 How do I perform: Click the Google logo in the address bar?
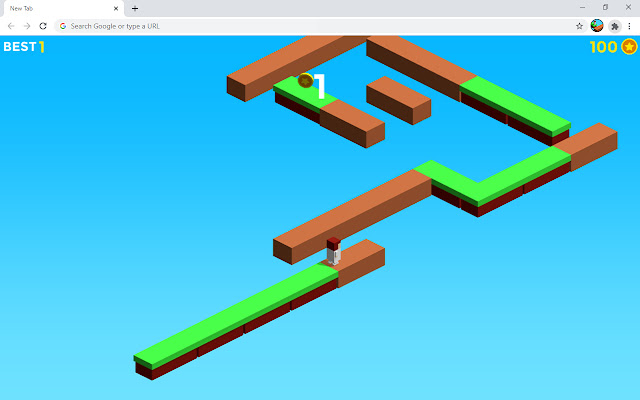tap(63, 26)
